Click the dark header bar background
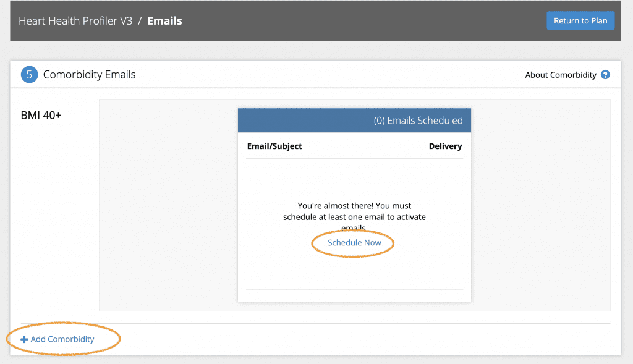The height and width of the screenshot is (364, 633). tap(343, 21)
